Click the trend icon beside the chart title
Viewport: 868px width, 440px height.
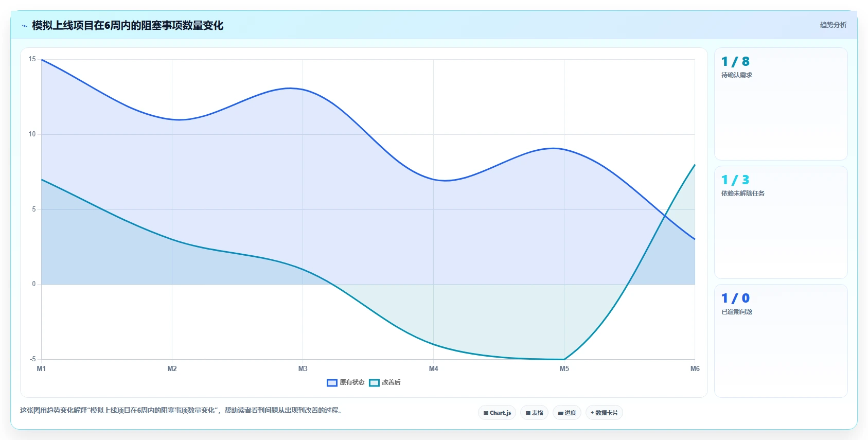[x=24, y=26]
